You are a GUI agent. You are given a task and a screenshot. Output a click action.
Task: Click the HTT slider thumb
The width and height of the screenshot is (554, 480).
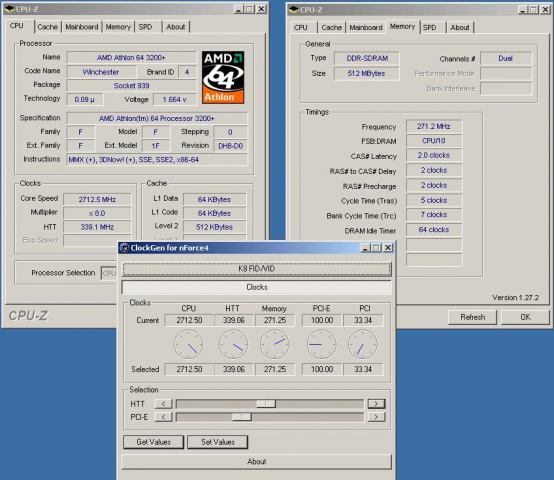266,403
